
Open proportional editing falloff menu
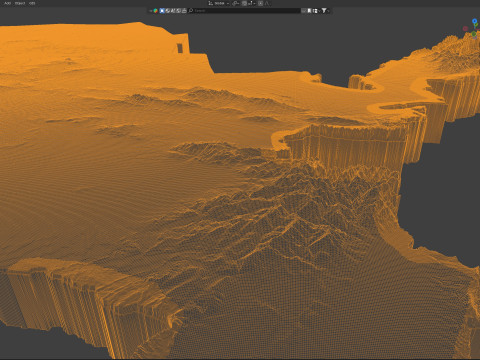coord(267,3)
